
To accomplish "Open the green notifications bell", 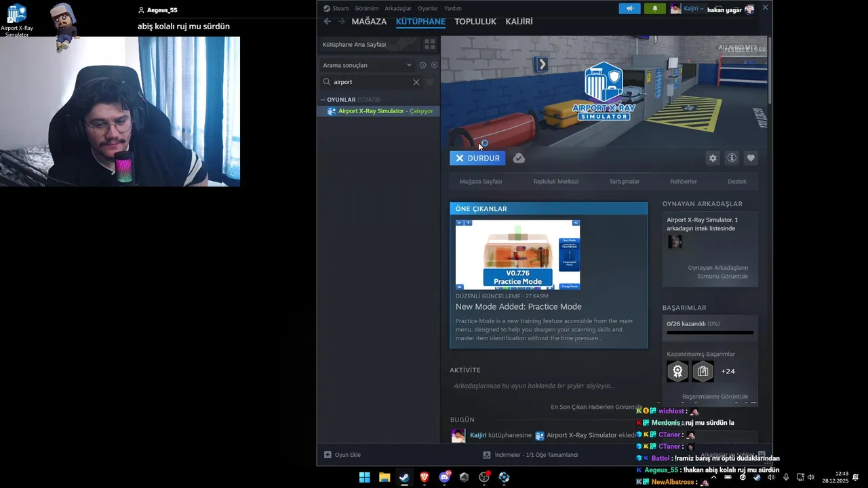I will [654, 9].
